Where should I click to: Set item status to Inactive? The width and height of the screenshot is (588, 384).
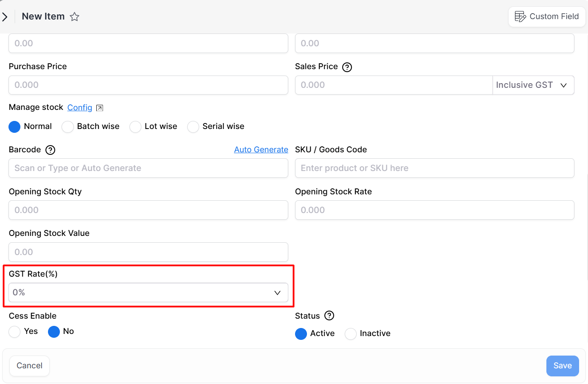tap(351, 334)
